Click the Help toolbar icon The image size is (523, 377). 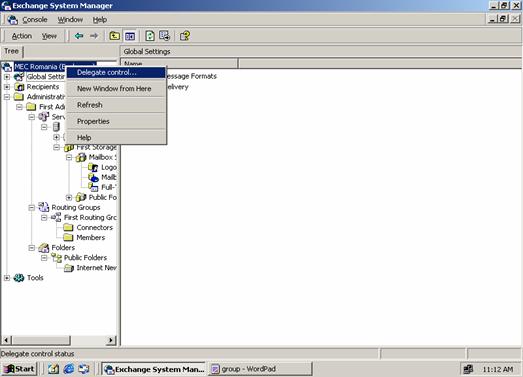coord(185,36)
